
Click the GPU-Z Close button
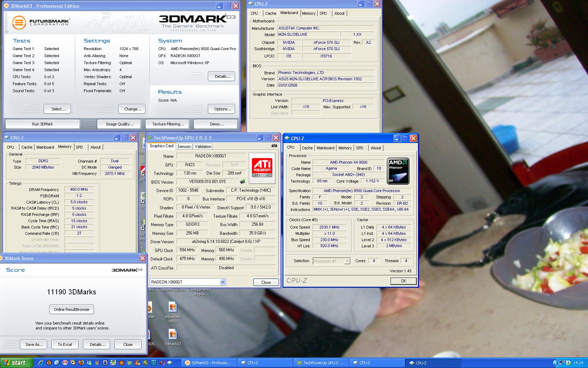266,282
